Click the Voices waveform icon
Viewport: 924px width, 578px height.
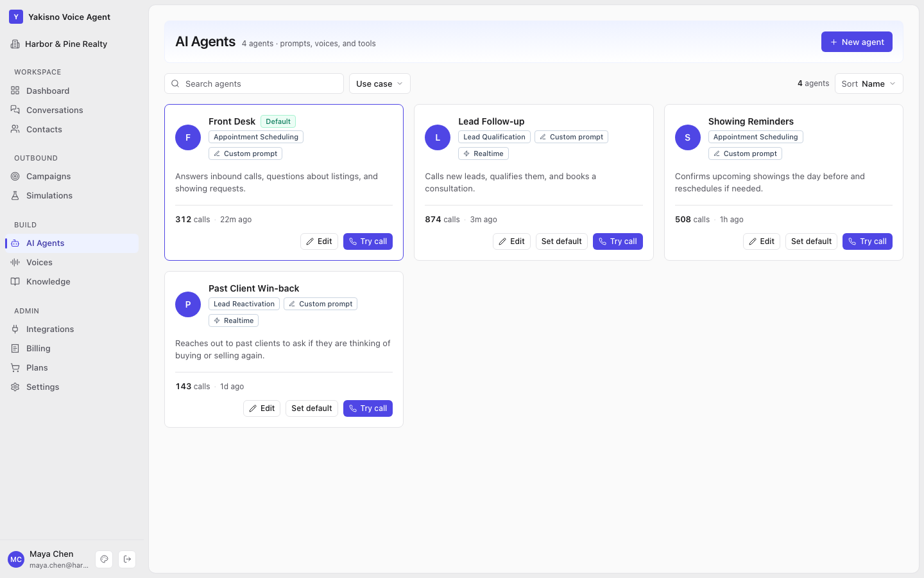[x=15, y=262]
